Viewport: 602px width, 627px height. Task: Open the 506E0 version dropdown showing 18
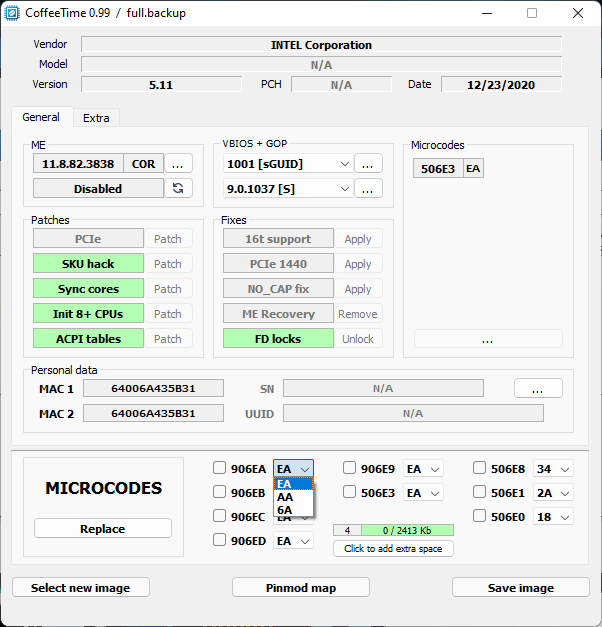[553, 517]
